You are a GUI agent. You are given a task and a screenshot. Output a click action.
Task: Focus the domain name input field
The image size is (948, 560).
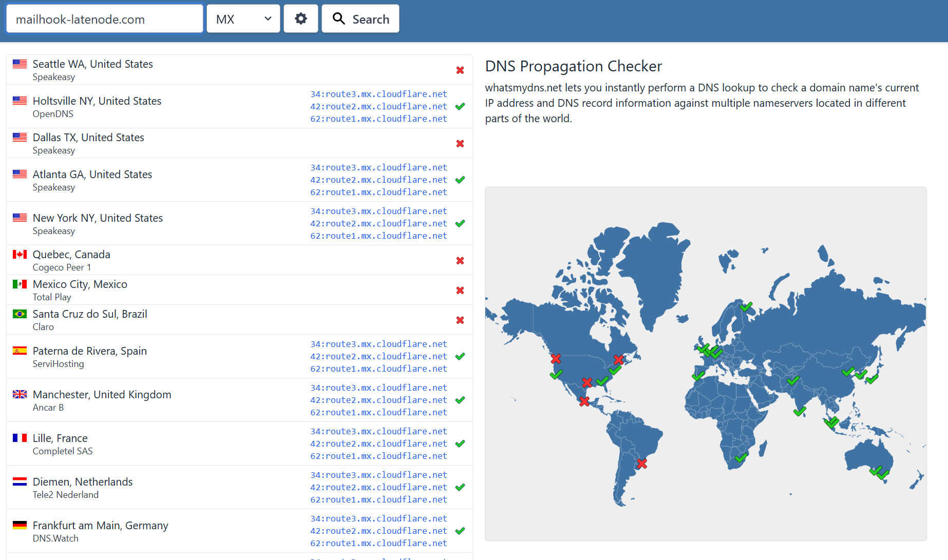coord(105,19)
